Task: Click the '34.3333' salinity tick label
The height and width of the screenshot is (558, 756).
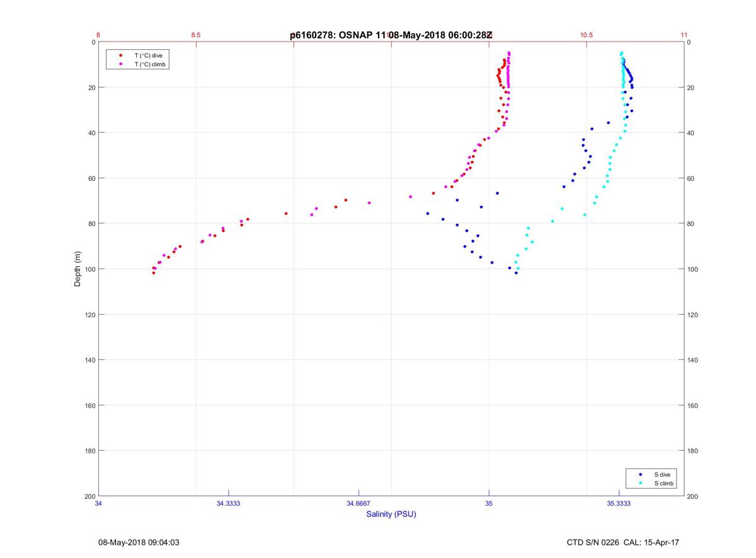Action: (x=229, y=503)
